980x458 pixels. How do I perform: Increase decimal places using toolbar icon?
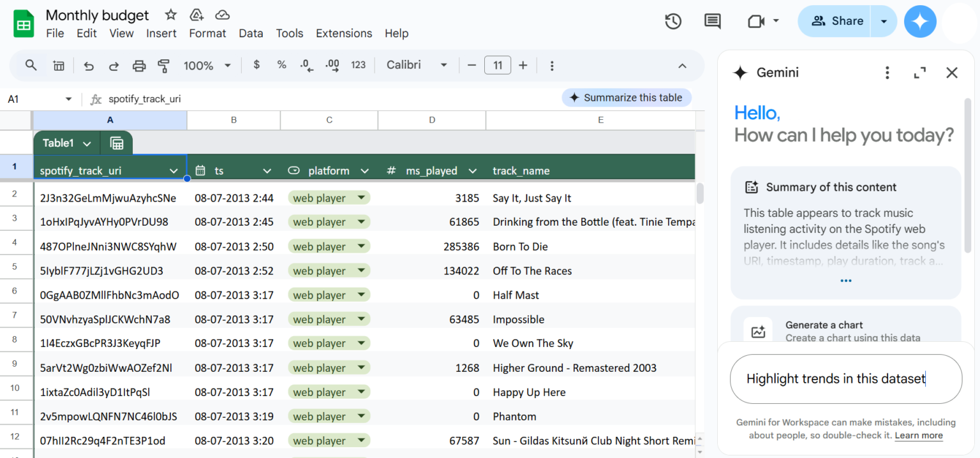(x=331, y=65)
